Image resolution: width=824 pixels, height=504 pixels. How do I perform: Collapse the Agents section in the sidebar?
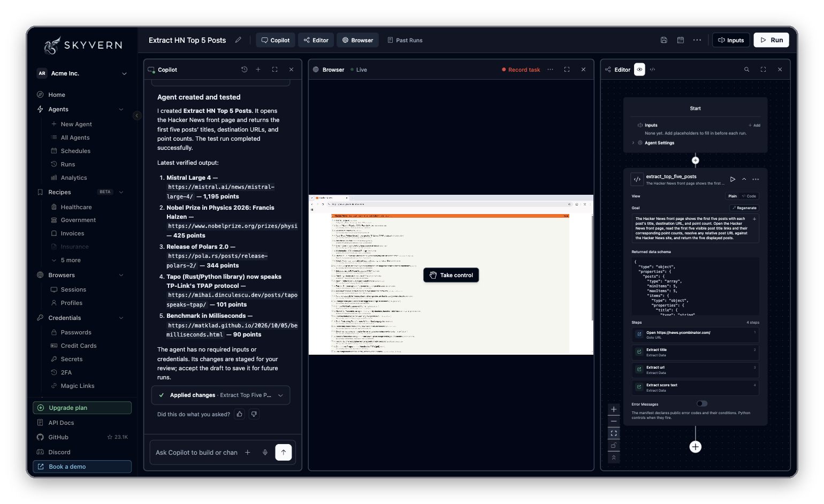pyautogui.click(x=121, y=109)
